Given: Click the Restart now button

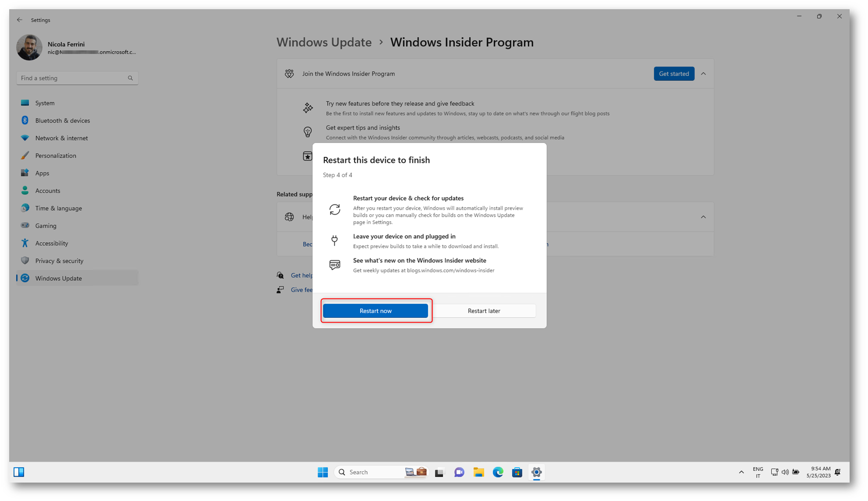Looking at the screenshot, I should coord(375,310).
